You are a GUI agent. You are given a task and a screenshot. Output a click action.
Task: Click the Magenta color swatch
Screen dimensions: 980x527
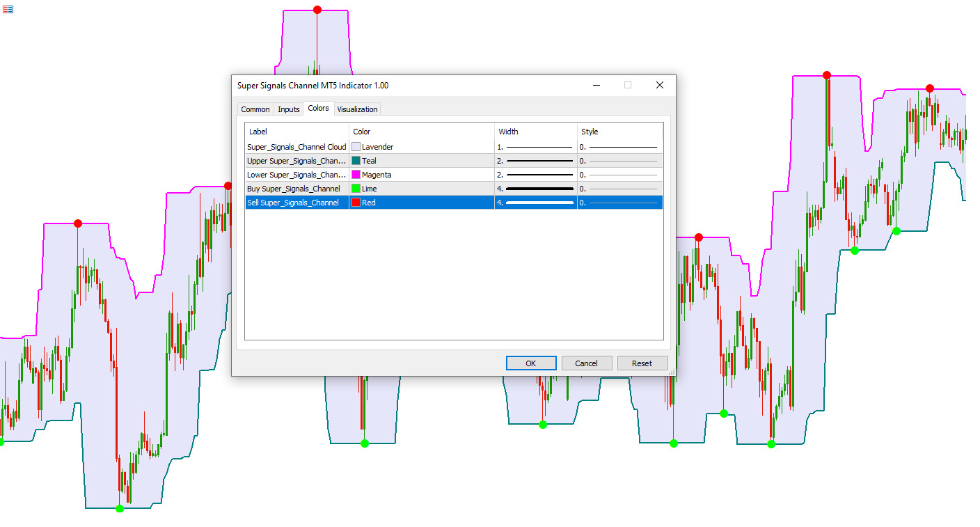(358, 175)
